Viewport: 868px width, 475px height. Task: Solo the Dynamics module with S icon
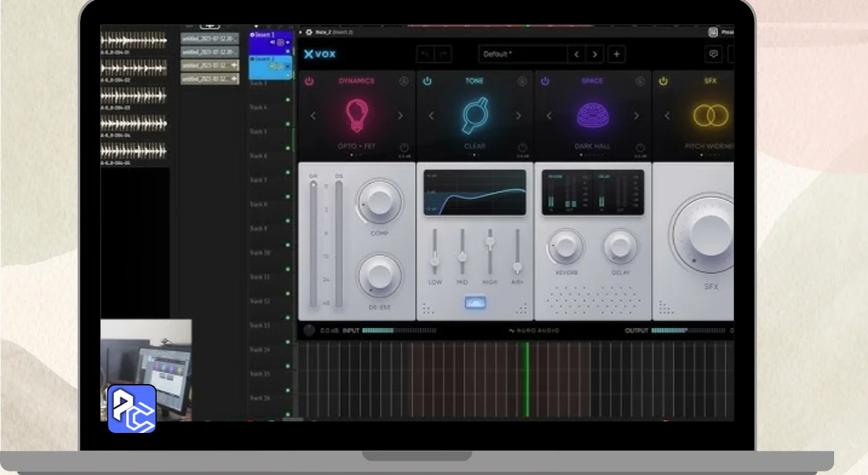click(404, 81)
